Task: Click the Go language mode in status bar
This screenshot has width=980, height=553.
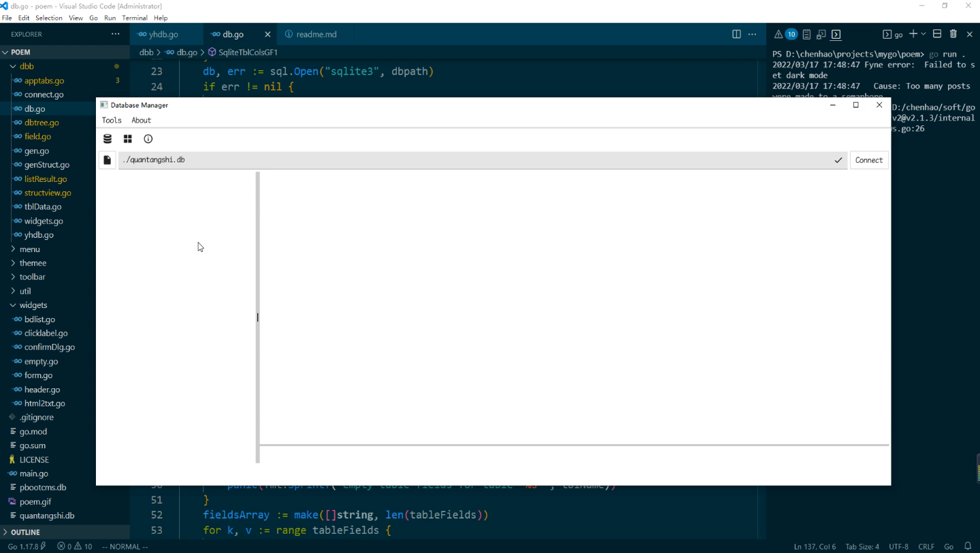Action: [x=949, y=546]
